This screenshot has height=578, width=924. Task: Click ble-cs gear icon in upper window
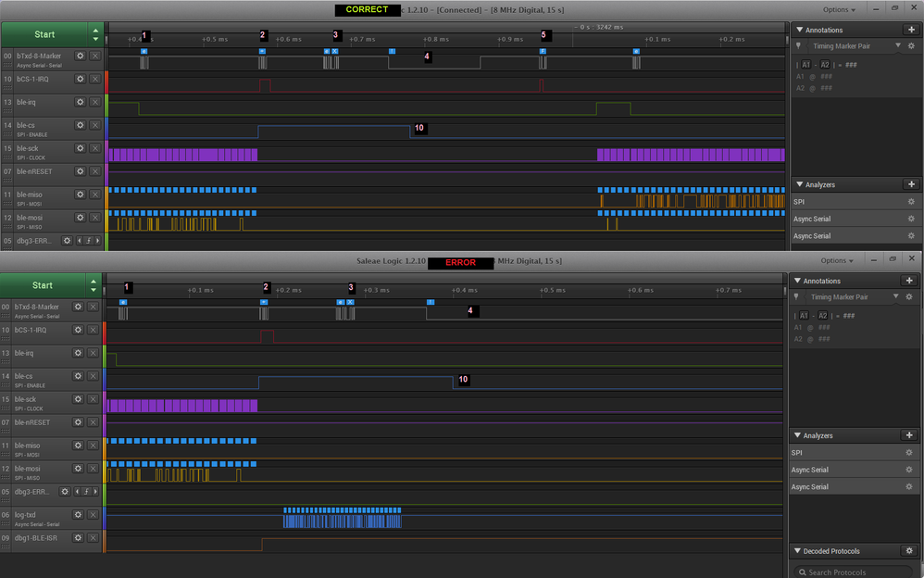(81, 125)
